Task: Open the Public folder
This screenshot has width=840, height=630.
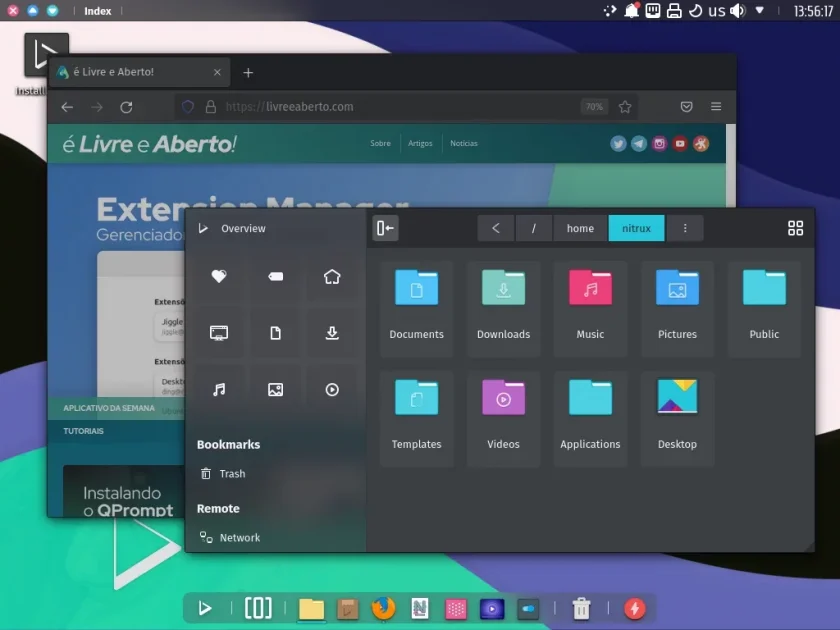Action: 764,309
